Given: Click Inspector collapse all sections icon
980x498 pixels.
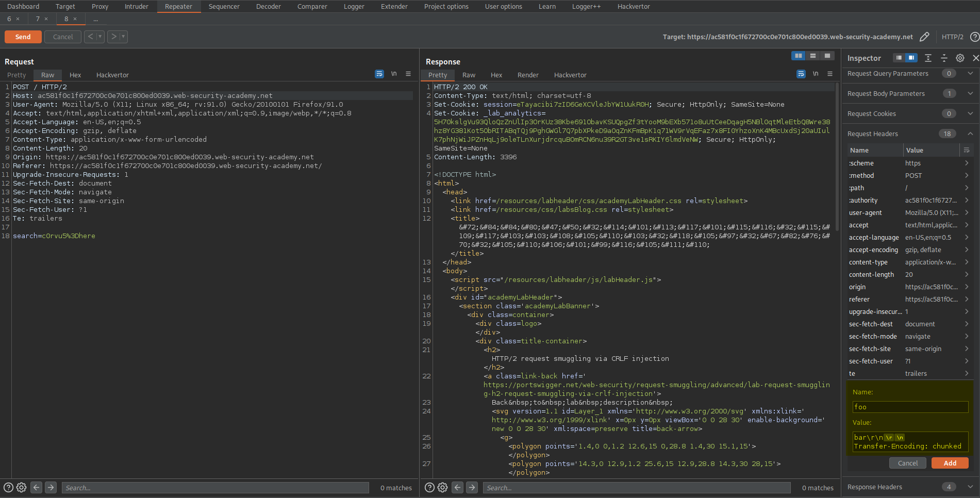Looking at the screenshot, I should (944, 58).
